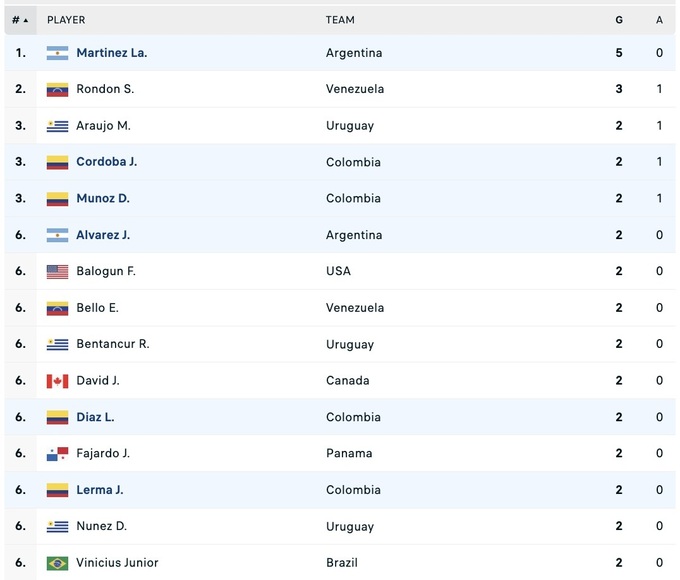Viewport: 680px width, 580px height.
Task: Click the USA flag beside Balogun F.
Action: 57,271
